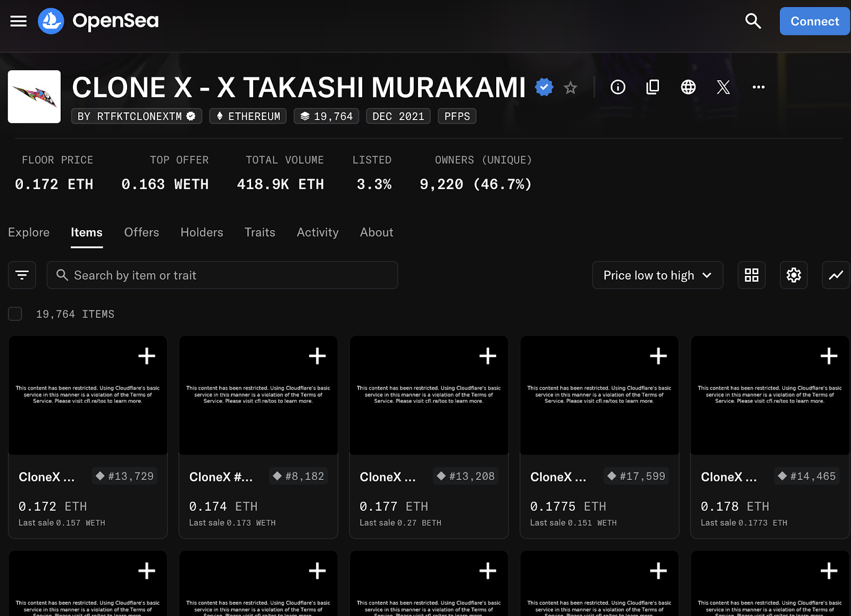Open the more options ellipsis menu
Screen dimensions: 851x616
(758, 87)
